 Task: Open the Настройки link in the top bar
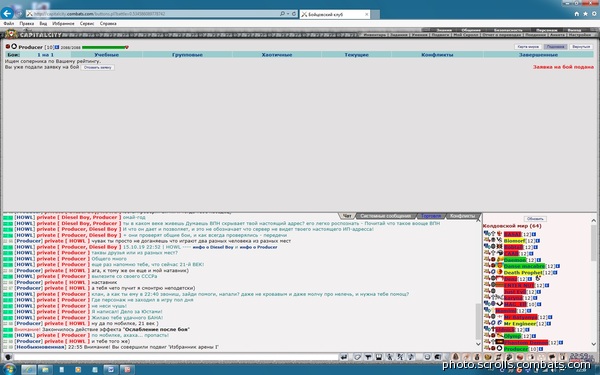(x=580, y=35)
